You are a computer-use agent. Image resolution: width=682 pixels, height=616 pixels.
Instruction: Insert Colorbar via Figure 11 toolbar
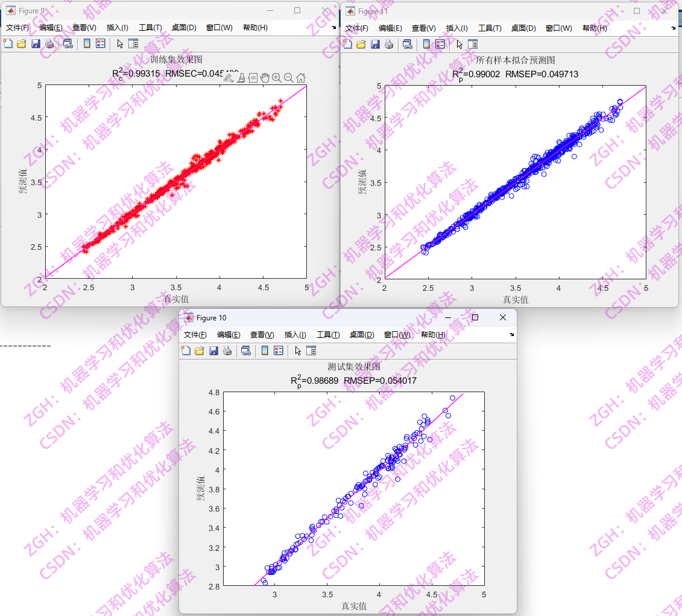[426, 44]
